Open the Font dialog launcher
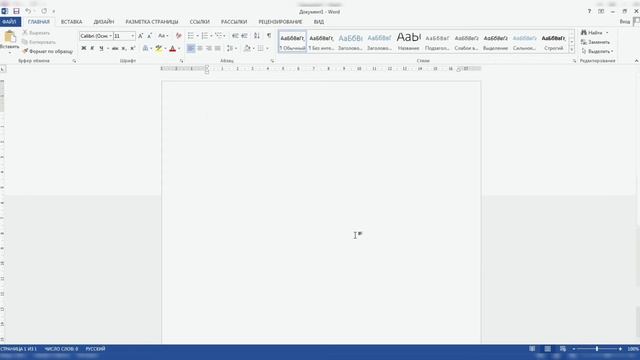 181,61
